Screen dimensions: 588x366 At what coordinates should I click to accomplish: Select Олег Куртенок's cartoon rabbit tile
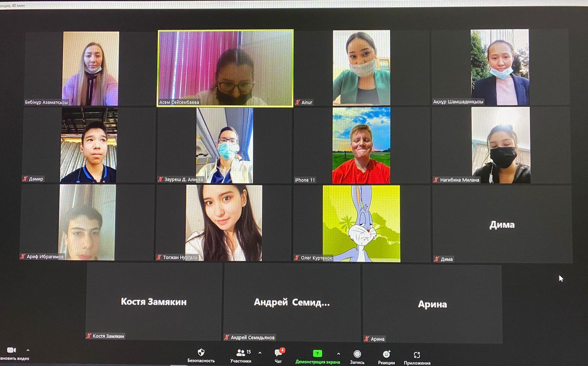click(361, 223)
